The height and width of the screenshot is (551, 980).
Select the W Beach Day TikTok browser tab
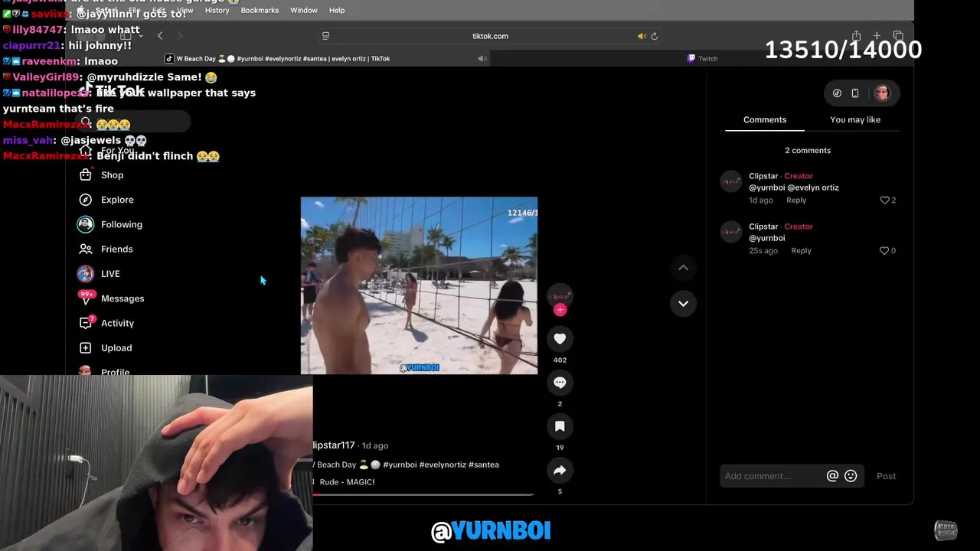[x=278, y=58]
